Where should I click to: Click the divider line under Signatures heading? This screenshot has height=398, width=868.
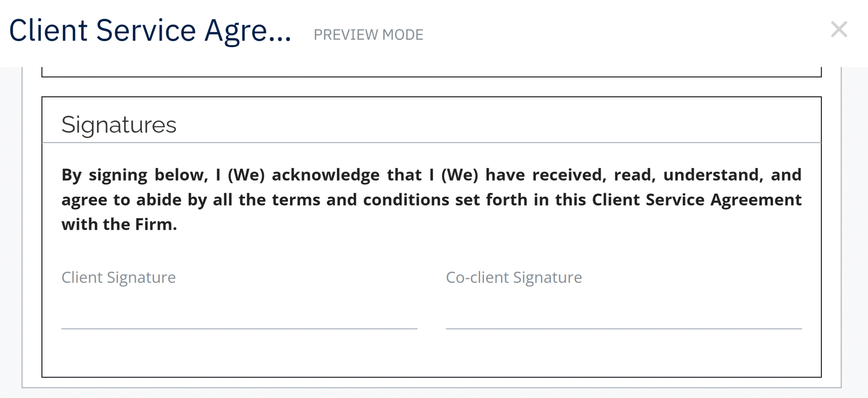[431, 143]
